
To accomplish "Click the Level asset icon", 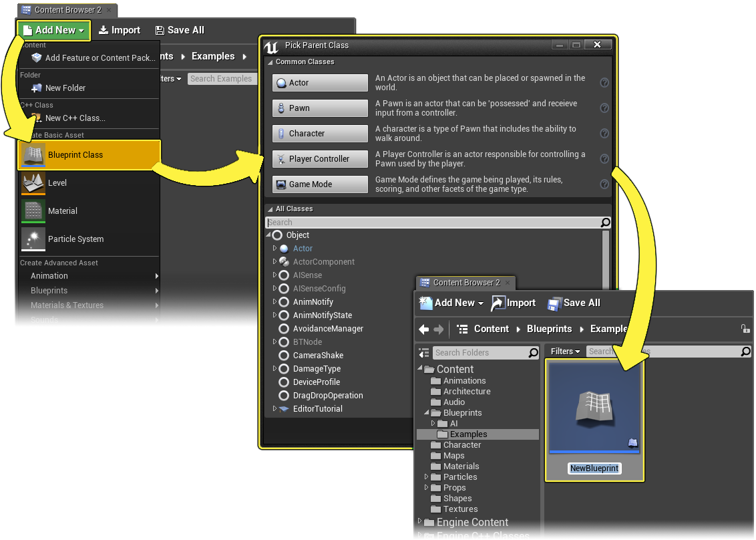I will tap(33, 183).
